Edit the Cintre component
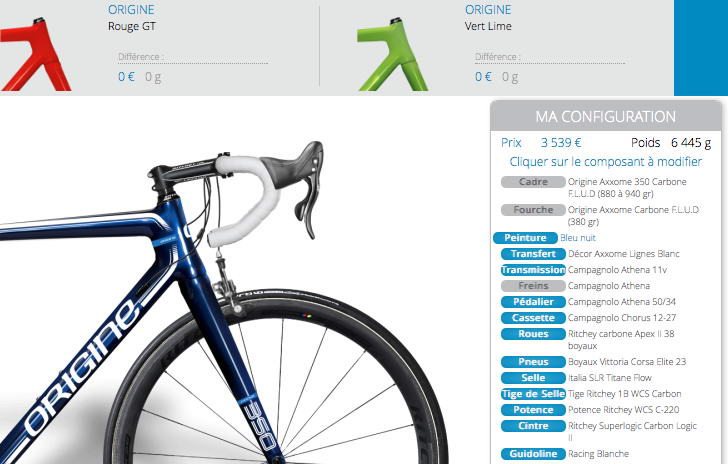The height and width of the screenshot is (464, 728). pos(533,426)
